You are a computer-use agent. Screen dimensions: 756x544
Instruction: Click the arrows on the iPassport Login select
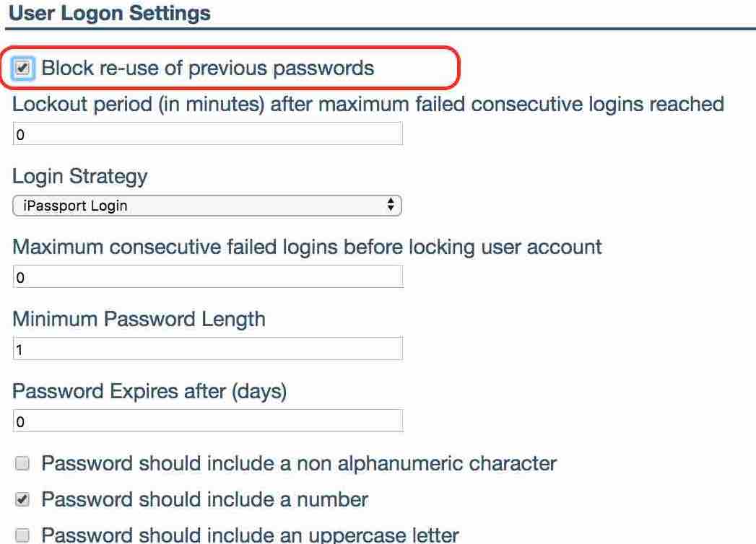point(391,206)
